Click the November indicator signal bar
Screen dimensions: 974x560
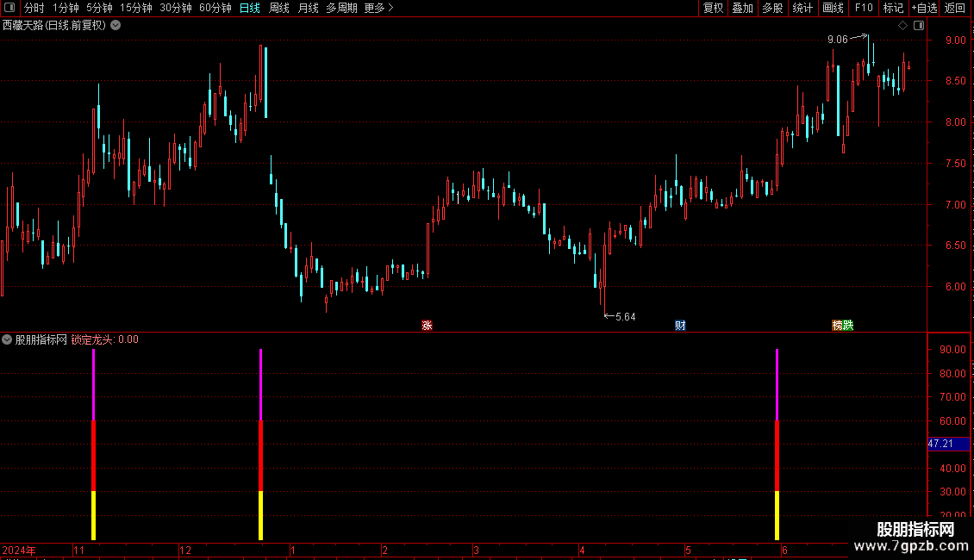tap(94, 445)
